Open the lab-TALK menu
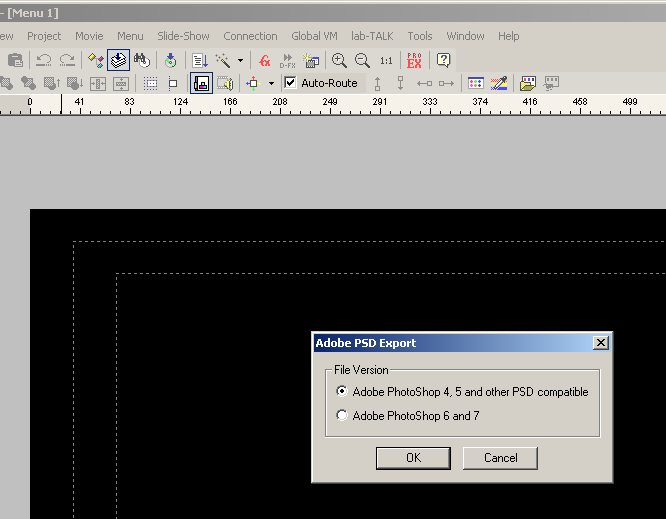Screen dimensions: 666x519 pos(372,36)
